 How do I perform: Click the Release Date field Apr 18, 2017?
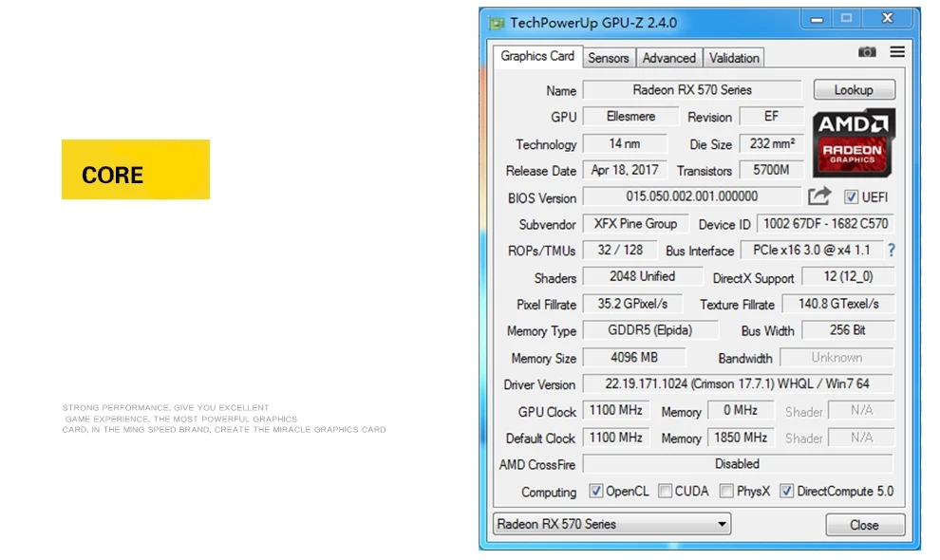(625, 170)
